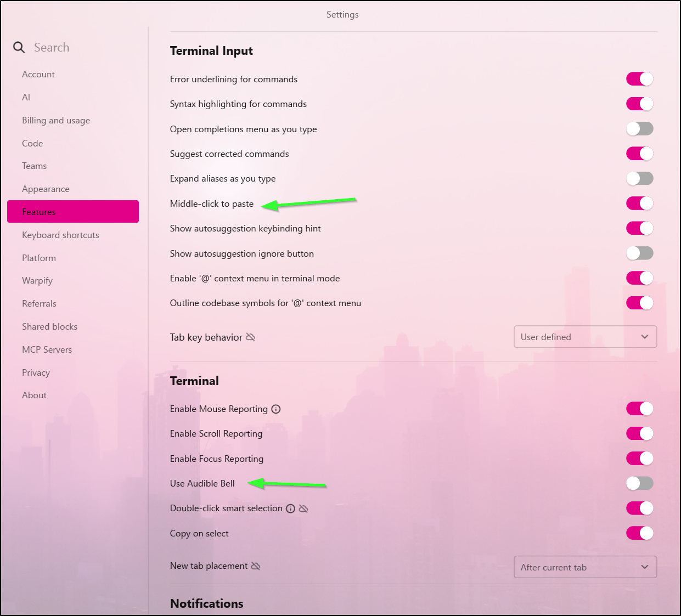This screenshot has height=616, width=681.
Task: Open the Tab key behavior dropdown
Action: click(585, 337)
